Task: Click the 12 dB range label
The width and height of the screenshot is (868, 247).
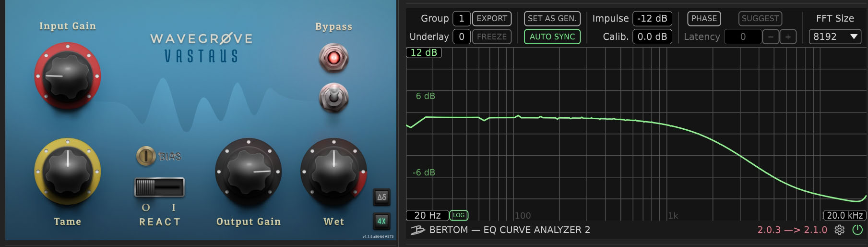Action: [424, 52]
